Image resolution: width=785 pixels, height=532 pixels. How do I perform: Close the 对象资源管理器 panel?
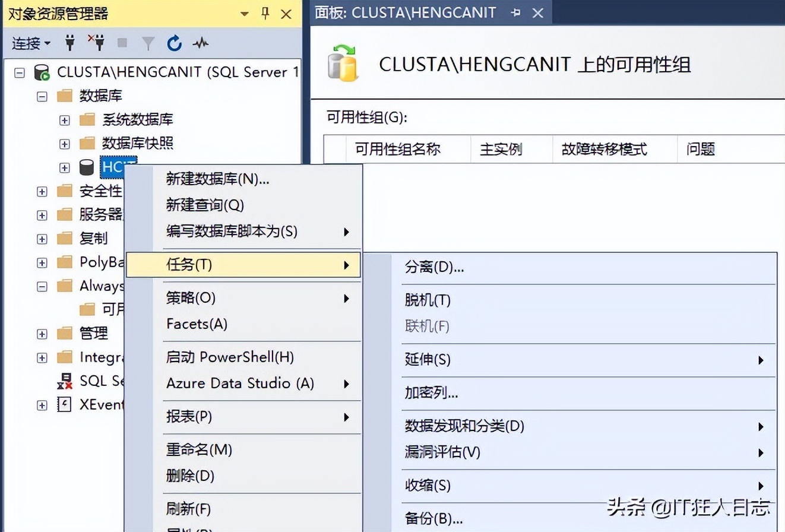[286, 14]
